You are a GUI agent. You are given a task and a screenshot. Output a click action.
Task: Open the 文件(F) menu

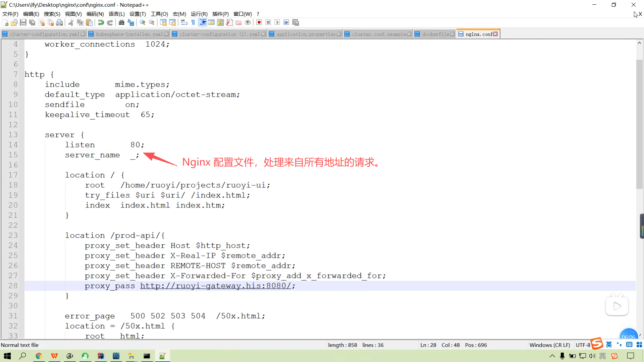(10, 14)
